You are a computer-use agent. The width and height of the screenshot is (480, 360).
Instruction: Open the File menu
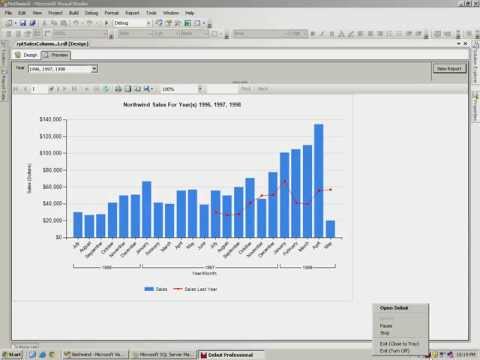coord(8,13)
